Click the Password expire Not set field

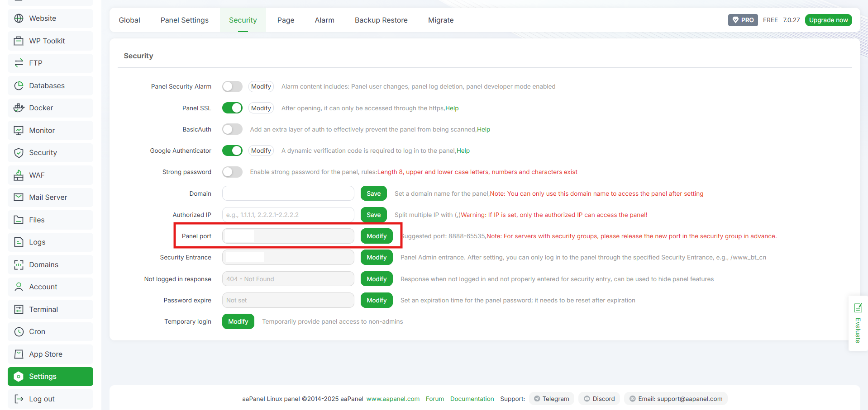pos(288,300)
